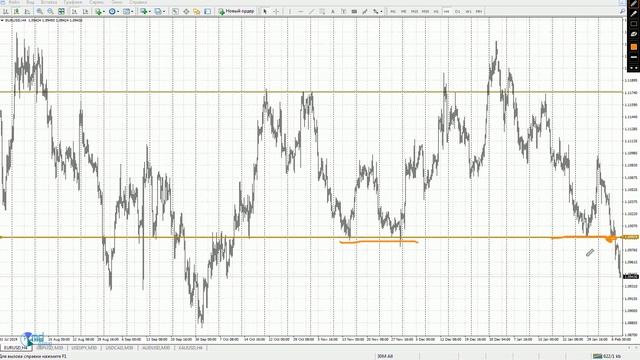The height and width of the screenshot is (360, 640).
Task: Click the EURUSD,H4 chart title label
Action: pyautogui.click(x=17, y=20)
